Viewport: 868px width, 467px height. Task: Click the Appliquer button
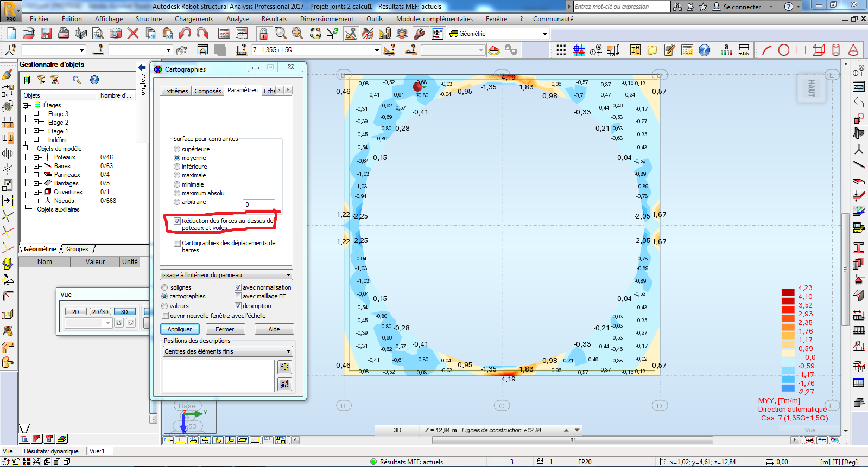click(180, 329)
